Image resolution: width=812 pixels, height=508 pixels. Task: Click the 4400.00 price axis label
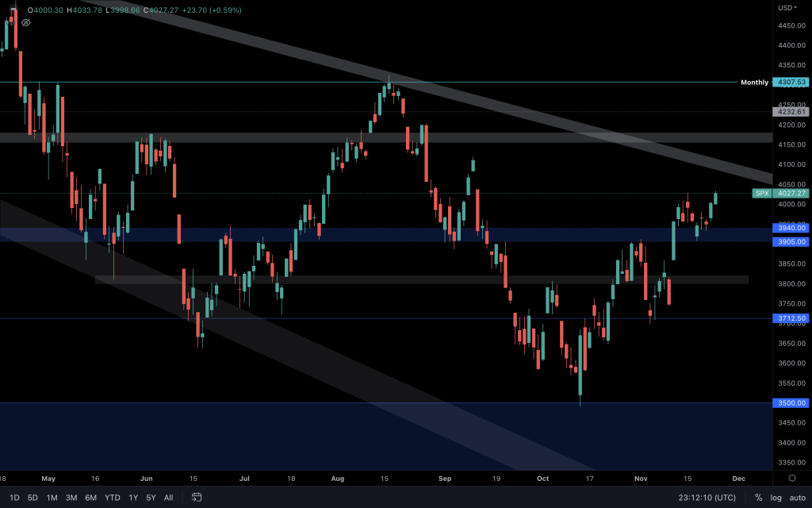[x=791, y=45]
